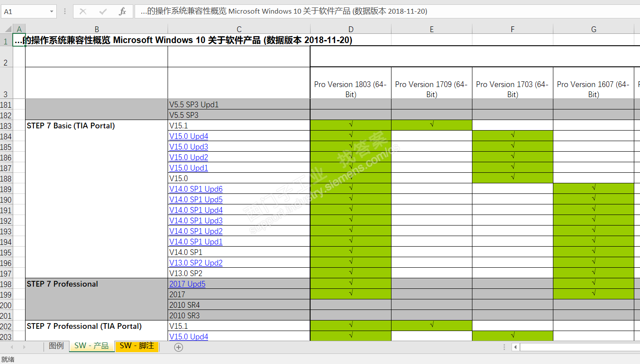This screenshot has height=364, width=640.
Task: Select column E header
Action: 432,29
